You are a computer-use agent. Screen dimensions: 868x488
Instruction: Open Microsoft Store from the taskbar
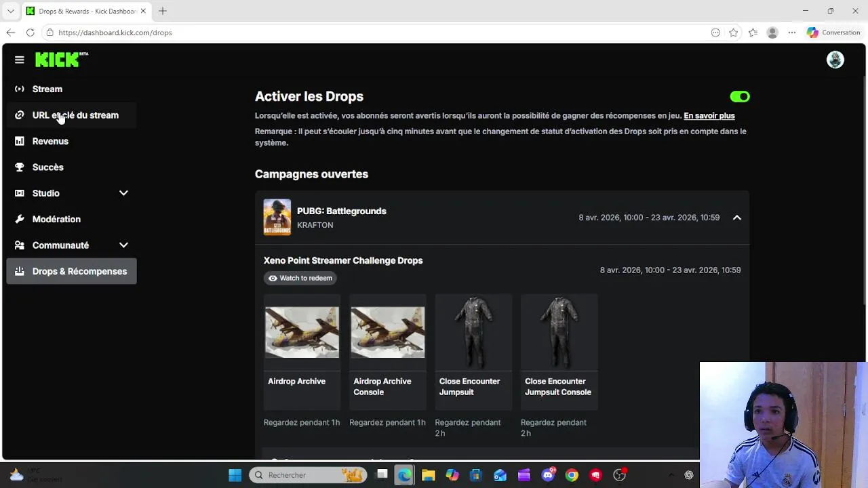point(475,475)
